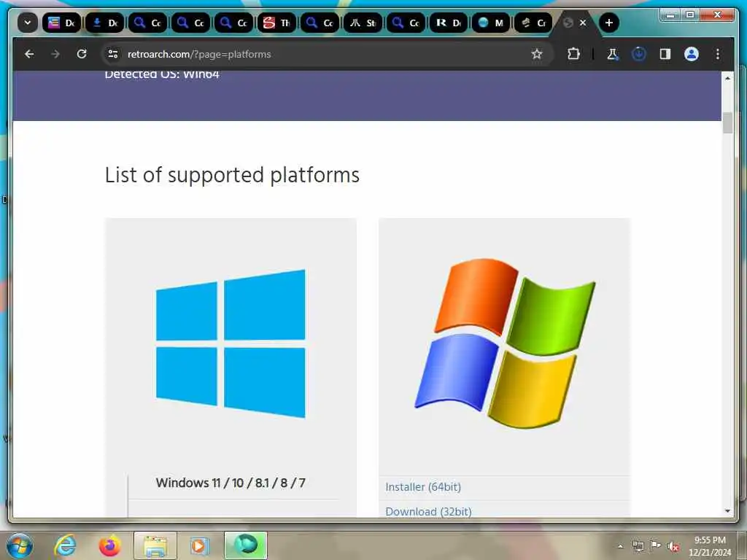View site information icon in address bar
Image resolution: width=747 pixels, height=560 pixels.
click(x=113, y=54)
